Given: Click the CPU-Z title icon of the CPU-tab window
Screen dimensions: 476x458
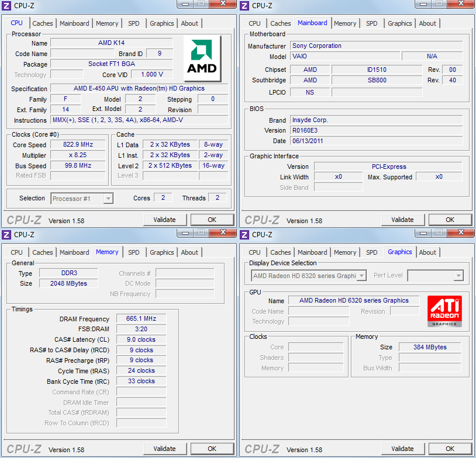Looking at the screenshot, I should (x=6, y=6).
